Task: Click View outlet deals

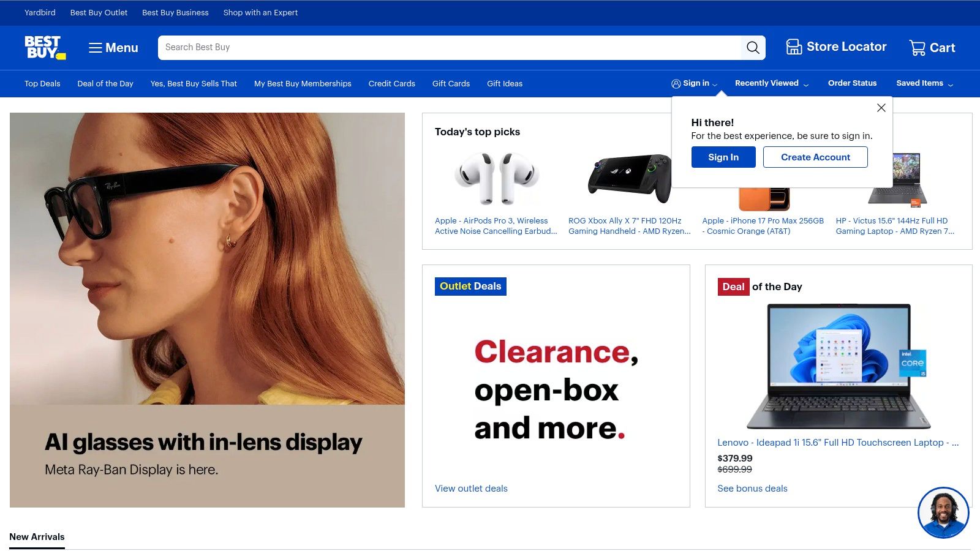Action: (471, 489)
